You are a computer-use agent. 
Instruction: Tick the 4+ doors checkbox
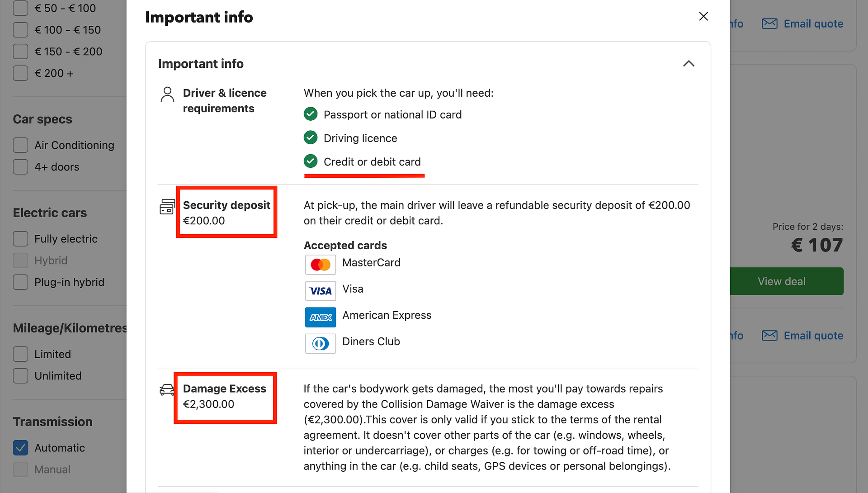coord(20,167)
